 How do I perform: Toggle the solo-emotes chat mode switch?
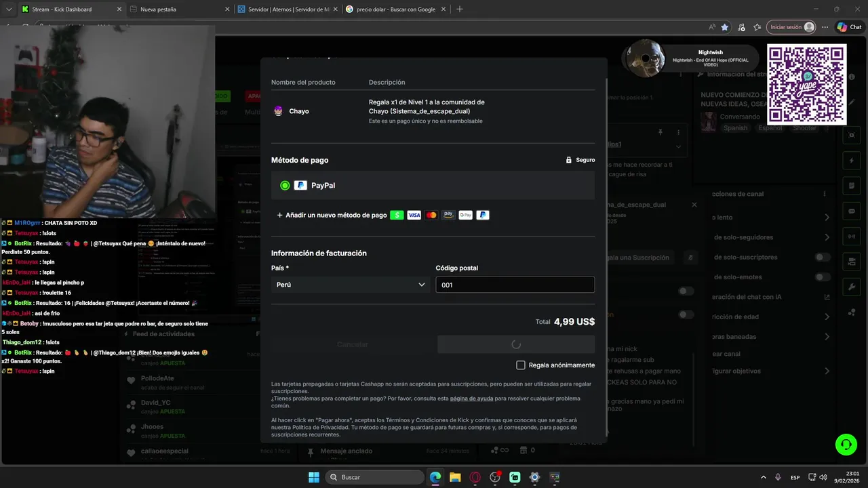(x=823, y=277)
